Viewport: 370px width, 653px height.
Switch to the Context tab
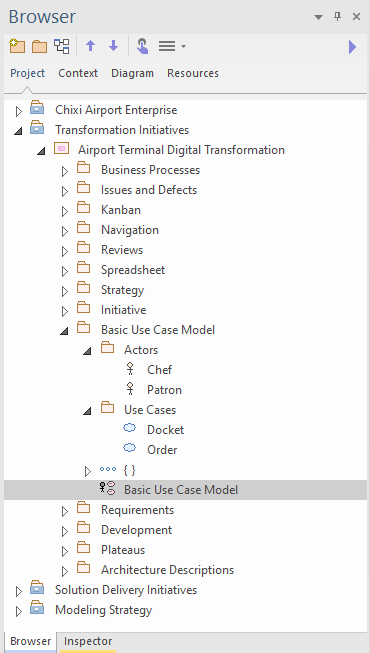coord(78,73)
